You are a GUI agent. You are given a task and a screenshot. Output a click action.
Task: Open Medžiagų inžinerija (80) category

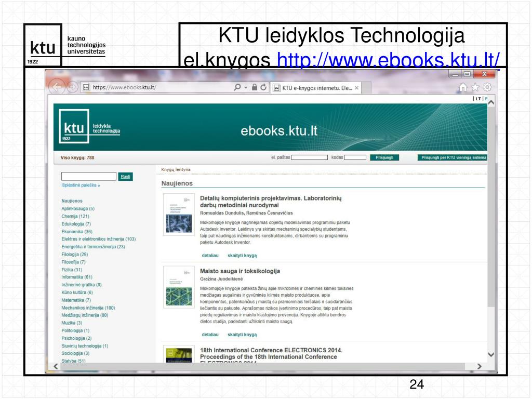[85, 315]
